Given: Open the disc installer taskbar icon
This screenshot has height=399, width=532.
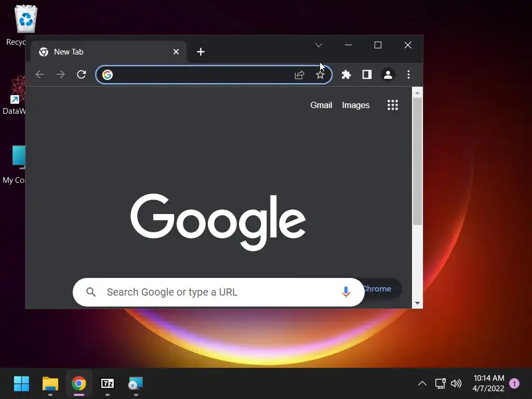Looking at the screenshot, I should click(x=136, y=384).
